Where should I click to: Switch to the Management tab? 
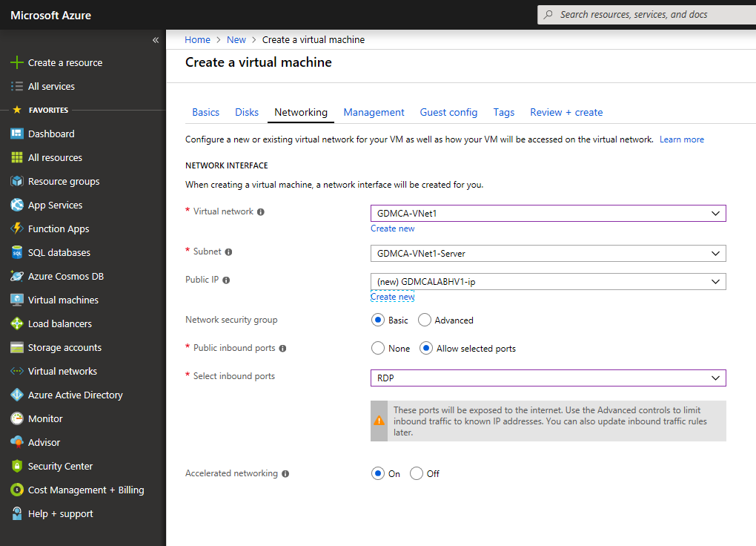(374, 112)
